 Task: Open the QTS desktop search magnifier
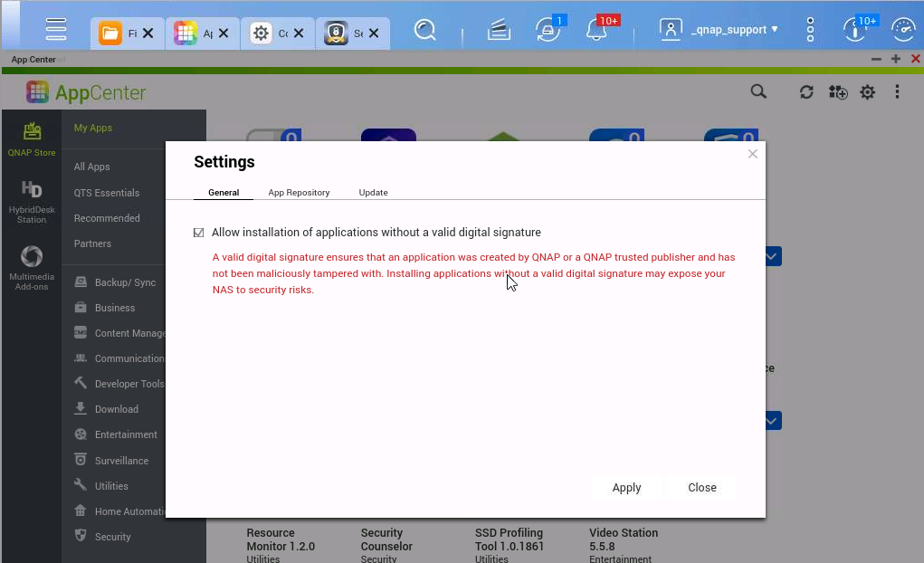(424, 30)
